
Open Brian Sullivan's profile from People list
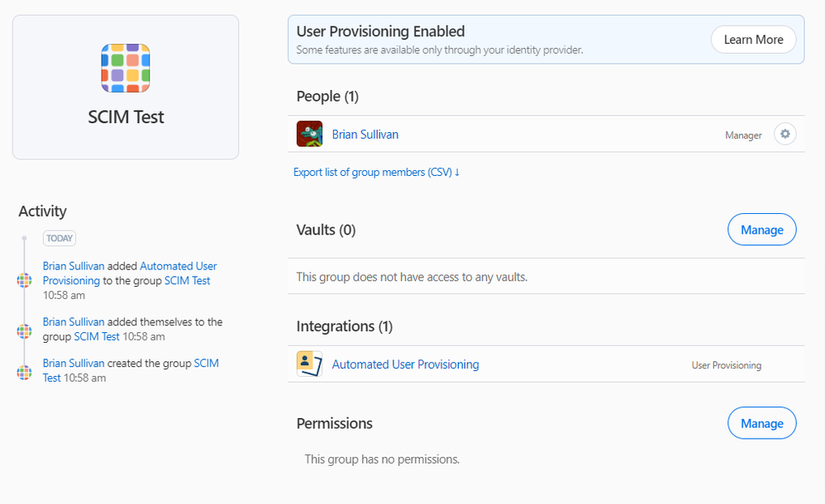coord(365,134)
